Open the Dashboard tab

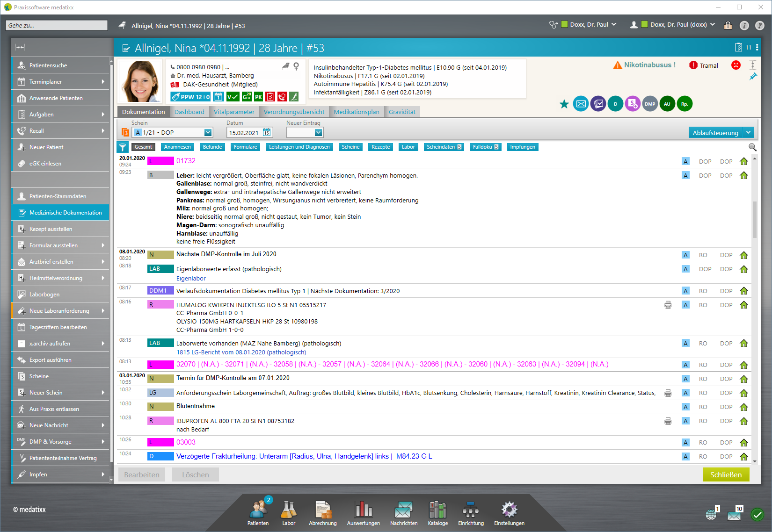click(189, 112)
